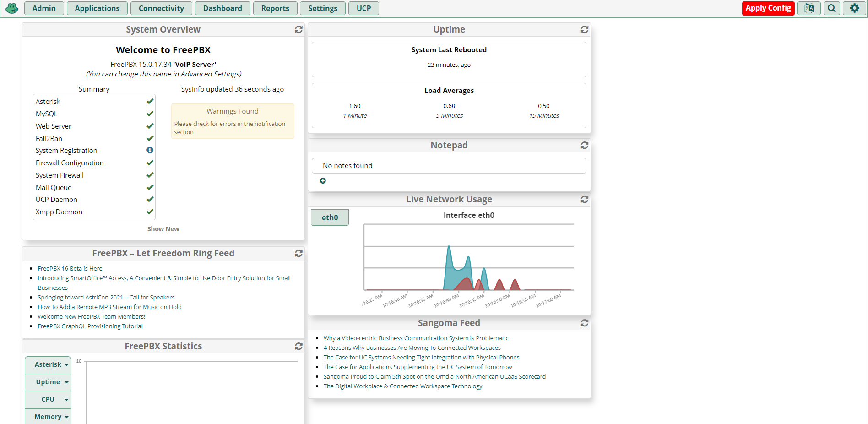Expand the Memory statistics dropdown
This screenshot has width=868, height=424.
click(48, 417)
